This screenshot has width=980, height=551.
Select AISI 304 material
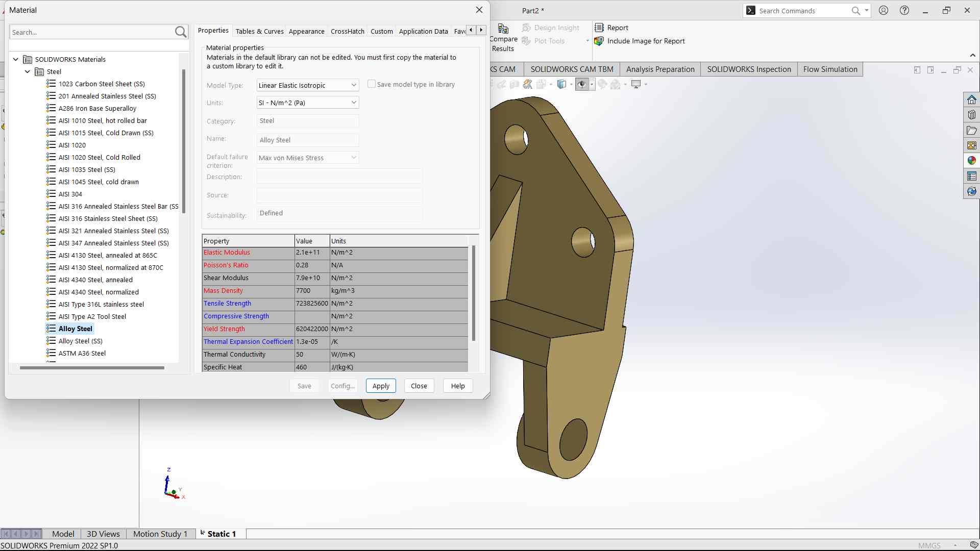[x=70, y=194]
